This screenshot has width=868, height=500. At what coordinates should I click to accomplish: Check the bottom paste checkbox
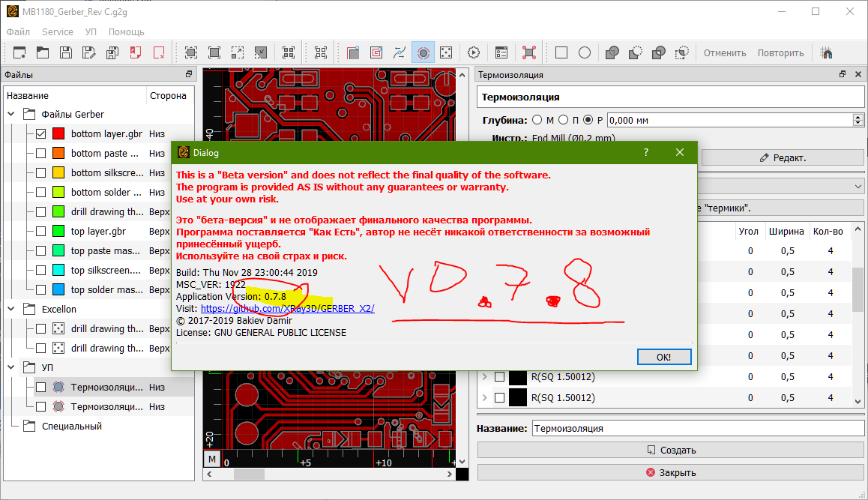coord(41,153)
